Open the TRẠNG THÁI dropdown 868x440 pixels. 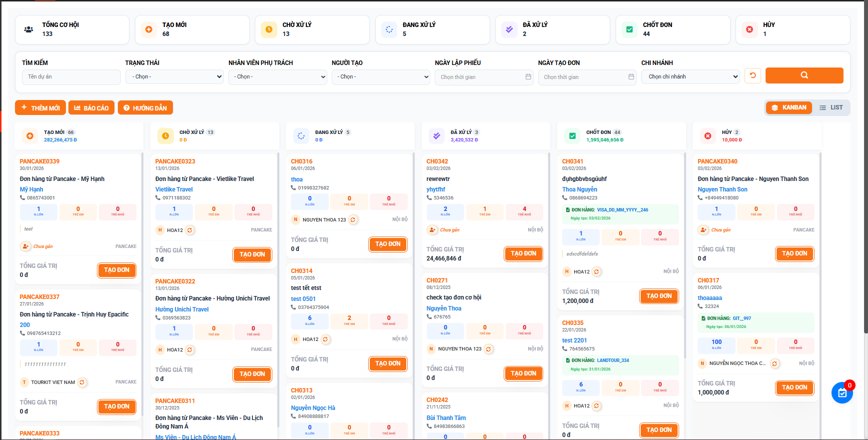(173, 77)
